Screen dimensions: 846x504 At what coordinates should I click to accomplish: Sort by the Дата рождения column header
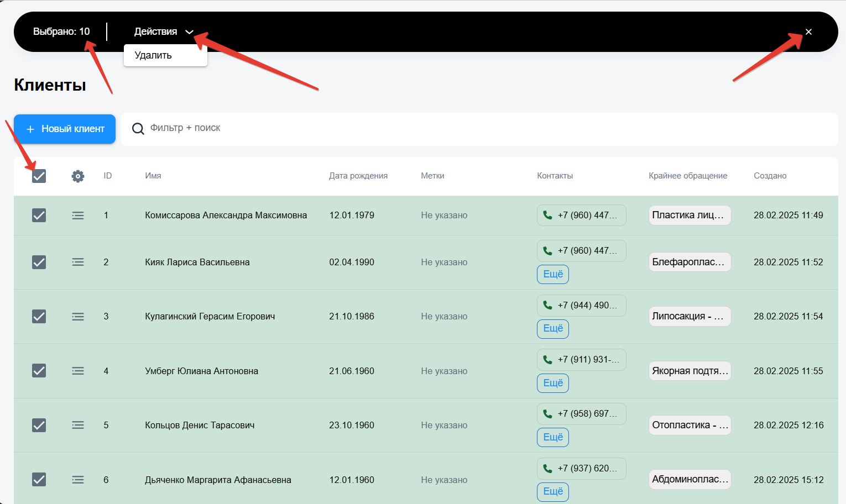pyautogui.click(x=358, y=176)
